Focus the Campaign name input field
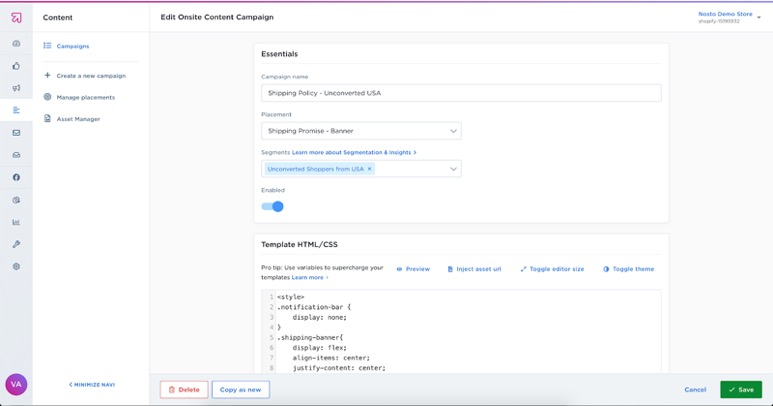Viewport: 773px width, 406px height. [x=461, y=93]
